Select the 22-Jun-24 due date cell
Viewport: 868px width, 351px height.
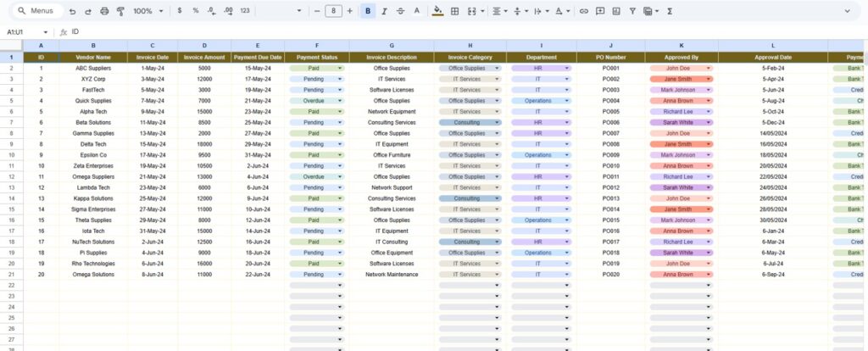click(258, 275)
